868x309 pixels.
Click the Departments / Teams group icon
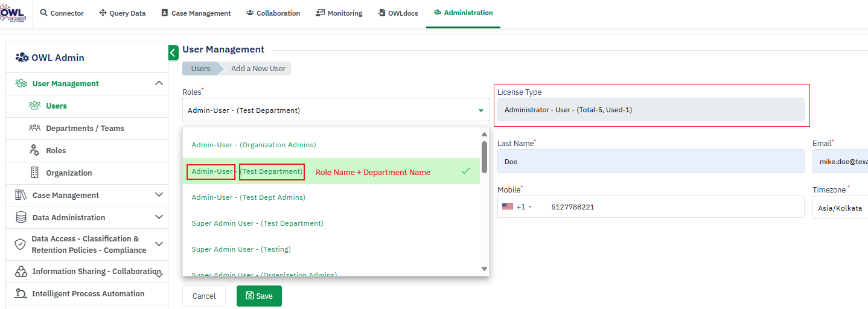point(34,128)
